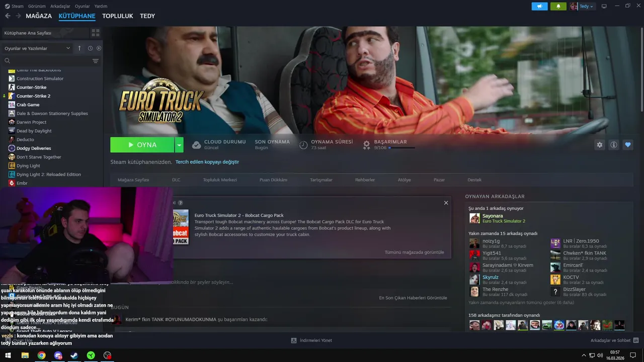Open the Steam menu
This screenshot has height=362, width=644.
click(17, 6)
